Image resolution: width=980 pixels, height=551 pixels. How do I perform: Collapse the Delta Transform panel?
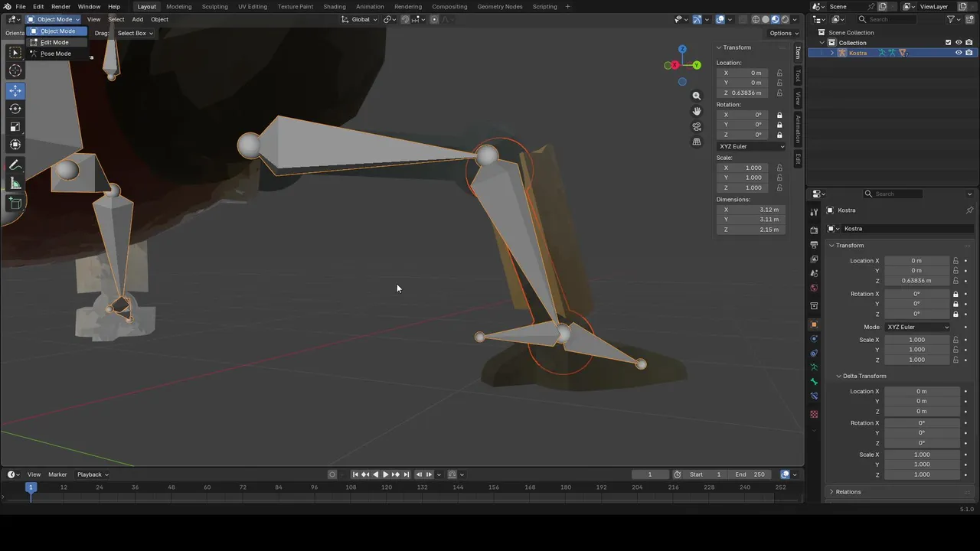864,376
